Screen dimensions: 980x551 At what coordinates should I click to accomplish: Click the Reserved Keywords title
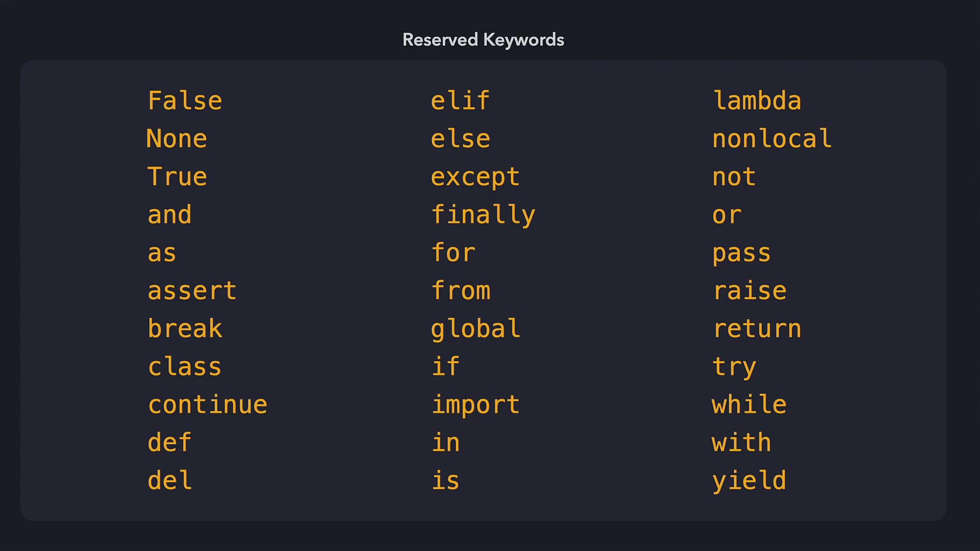483,40
